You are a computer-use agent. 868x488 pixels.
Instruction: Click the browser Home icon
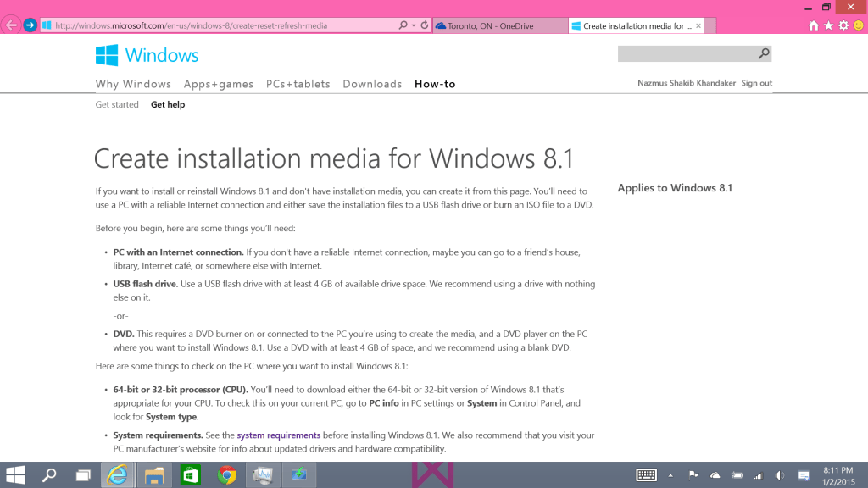pyautogui.click(x=813, y=25)
